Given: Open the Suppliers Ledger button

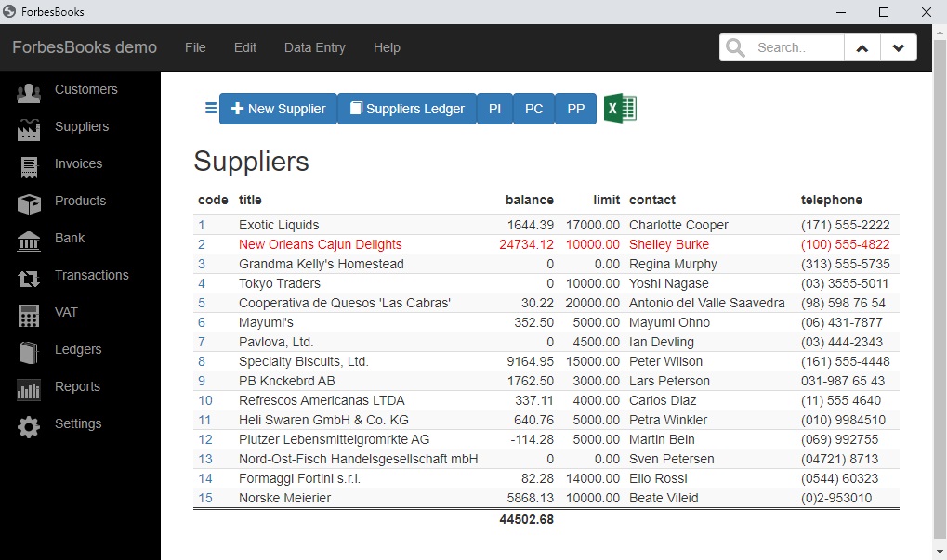Looking at the screenshot, I should pos(407,109).
